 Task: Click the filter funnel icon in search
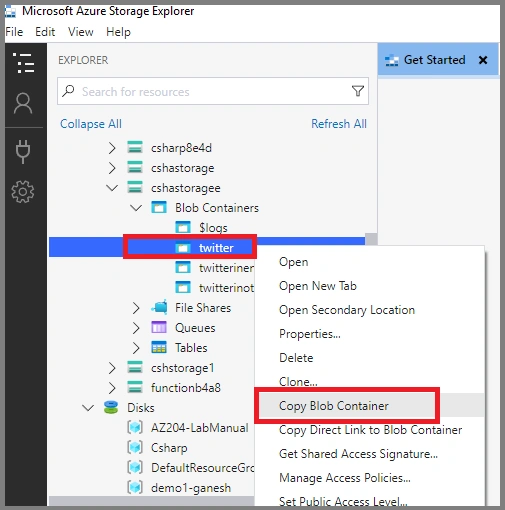click(358, 91)
